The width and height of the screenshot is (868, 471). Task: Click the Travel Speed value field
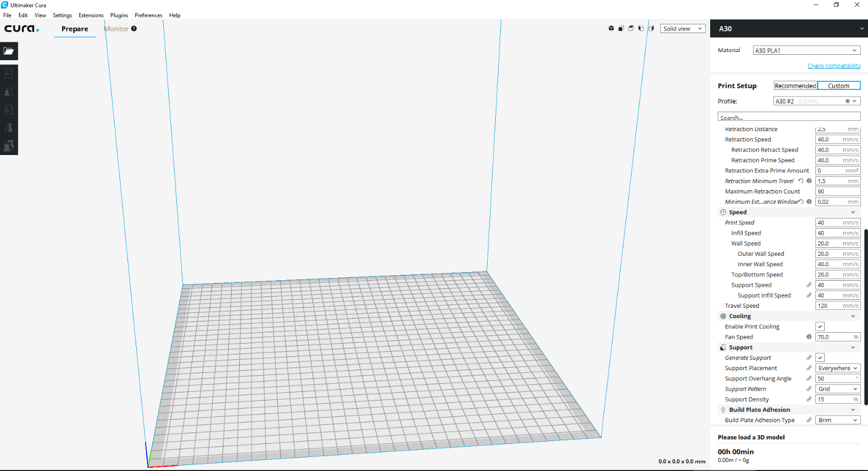(838, 306)
